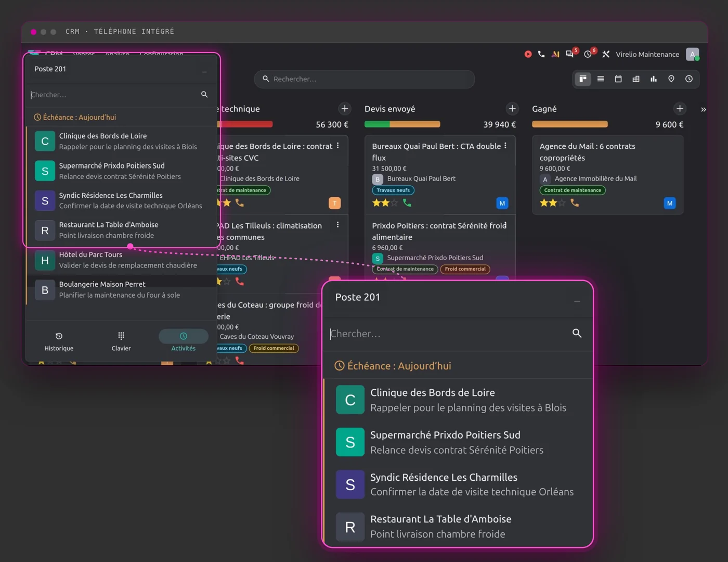The image size is (728, 562).
Task: Click blue M avatar on Agence du Mail card
Action: [670, 203]
